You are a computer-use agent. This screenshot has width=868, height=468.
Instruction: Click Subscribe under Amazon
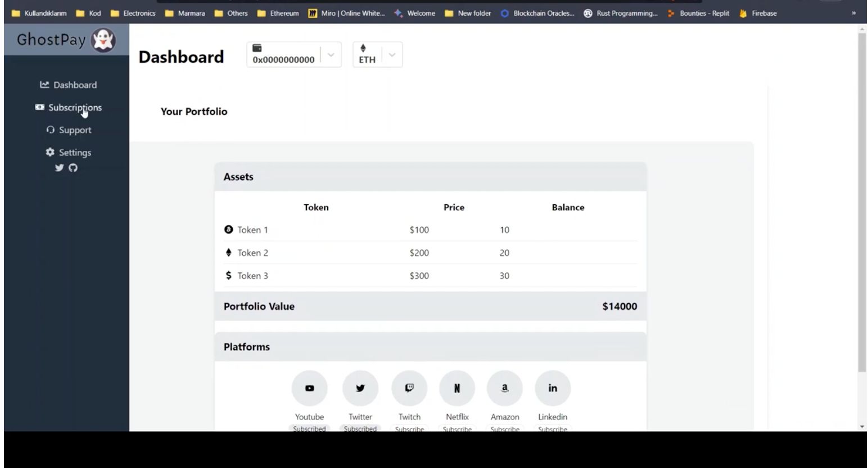[505, 429]
